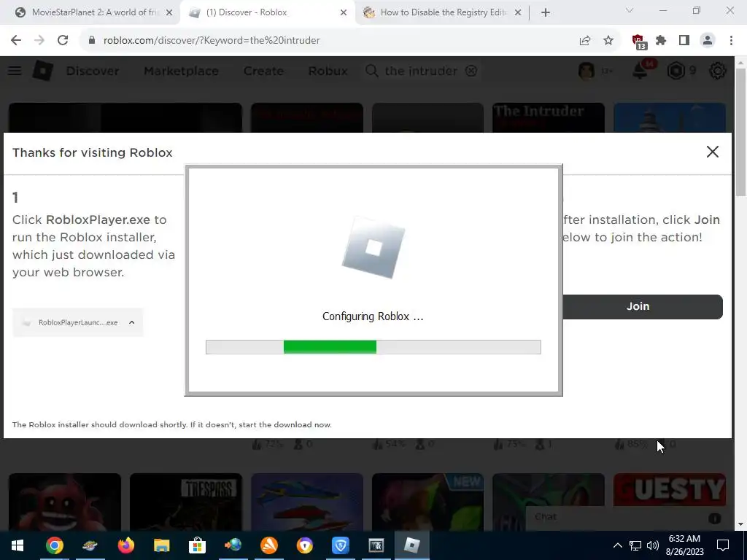Viewport: 747px width, 560px height.
Task: Switch to the MovieStarPlanet 2 tab
Action: point(94,12)
